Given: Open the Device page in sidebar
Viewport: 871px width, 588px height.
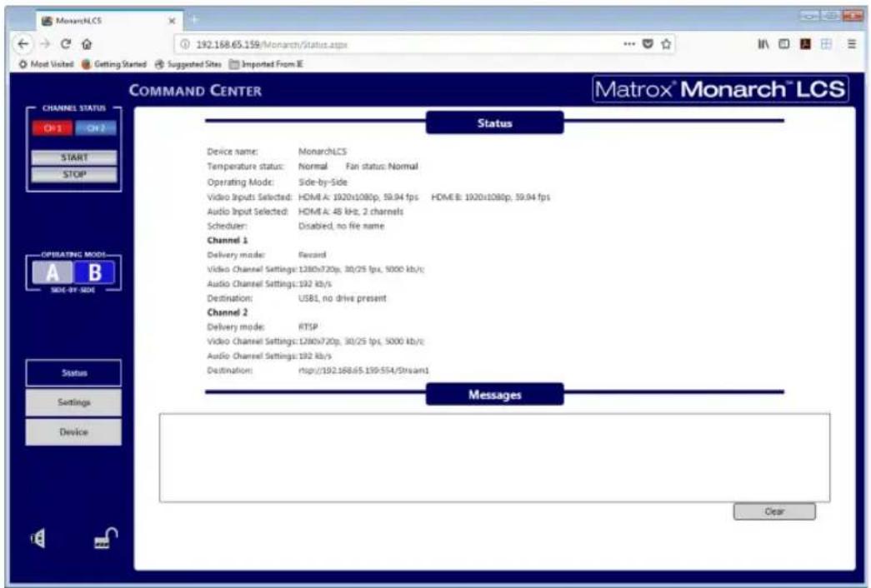Looking at the screenshot, I should (73, 431).
